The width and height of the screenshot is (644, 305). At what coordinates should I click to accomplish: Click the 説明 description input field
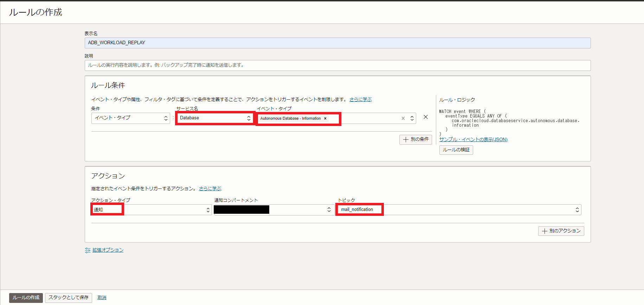tap(337, 65)
